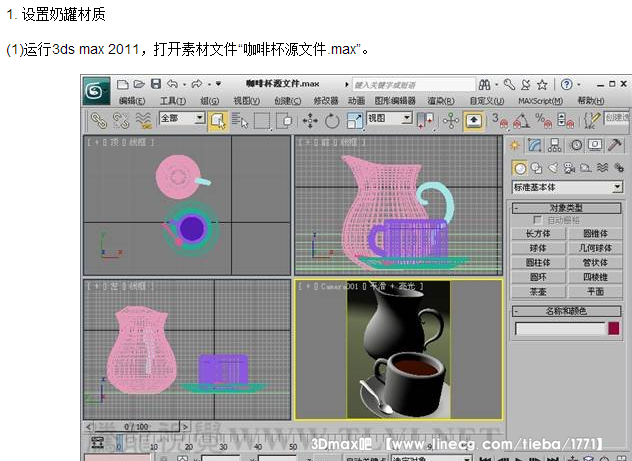Click the Redo arrow icon

[197, 84]
